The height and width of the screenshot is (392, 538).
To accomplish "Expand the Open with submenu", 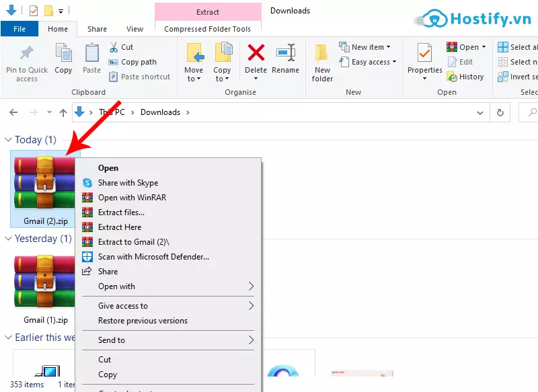I will tap(168, 286).
